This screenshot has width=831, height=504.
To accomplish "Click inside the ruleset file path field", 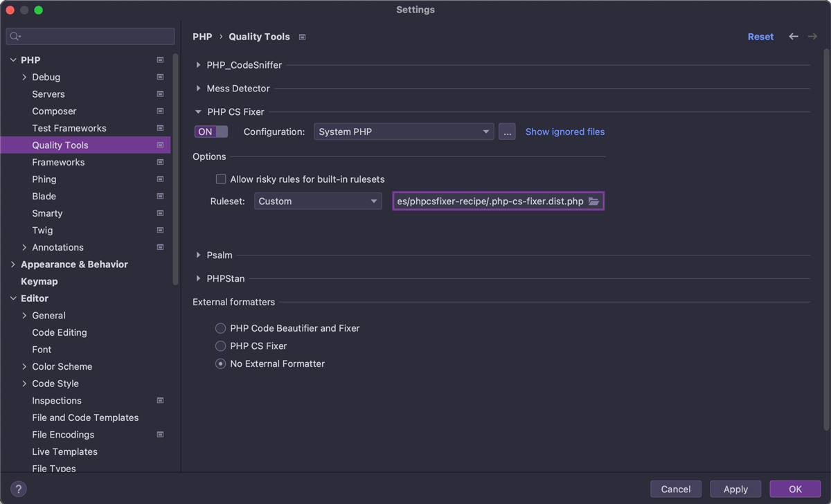I will tap(485, 201).
